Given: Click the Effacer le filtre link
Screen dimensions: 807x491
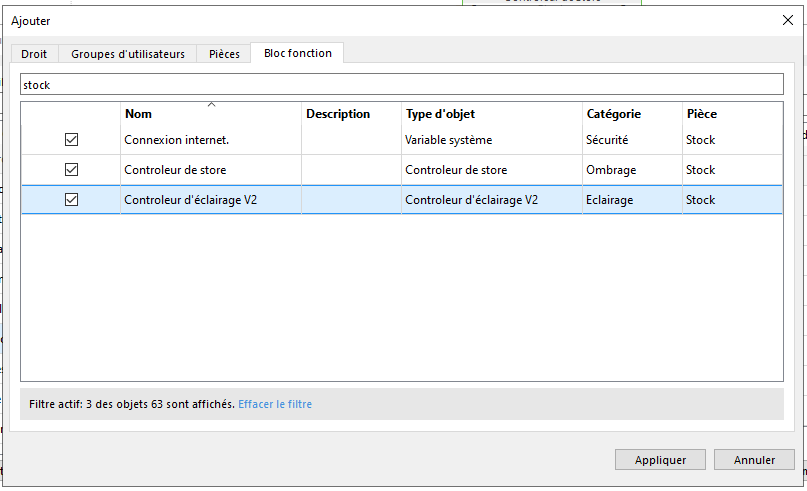Looking at the screenshot, I should click(275, 404).
